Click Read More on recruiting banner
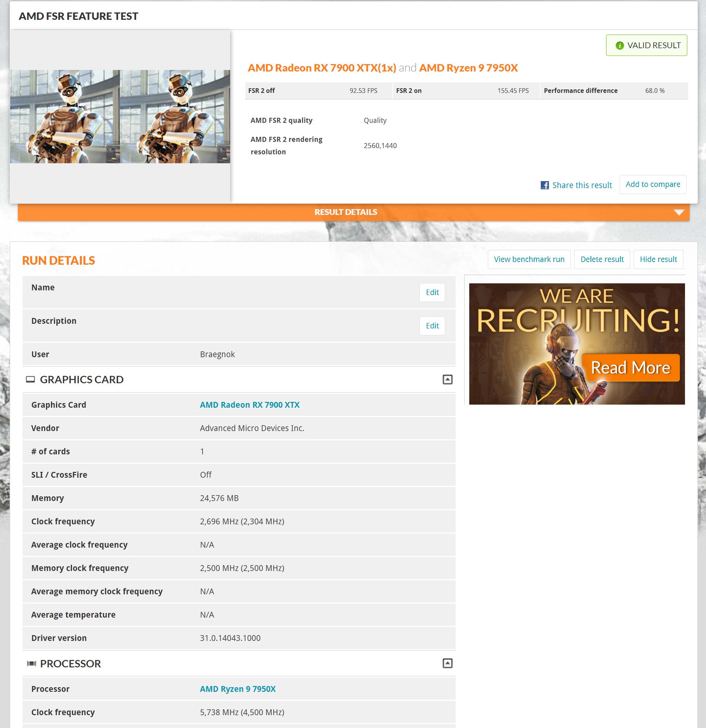706x728 pixels. pos(631,368)
